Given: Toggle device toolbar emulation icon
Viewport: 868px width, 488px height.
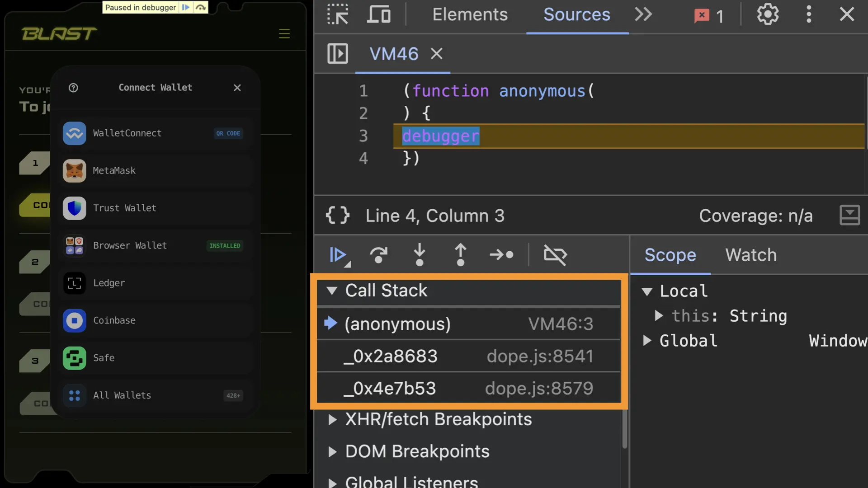Looking at the screenshot, I should click(x=378, y=14).
